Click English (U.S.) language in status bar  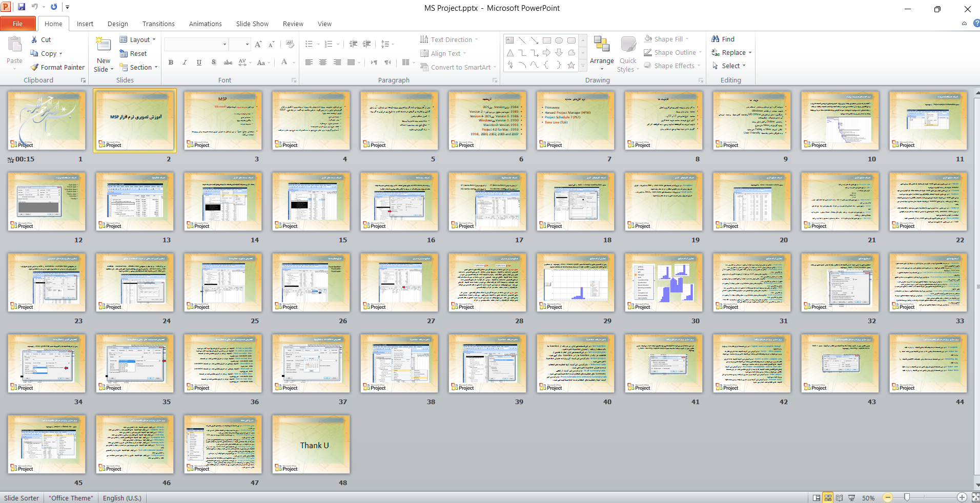122,498
